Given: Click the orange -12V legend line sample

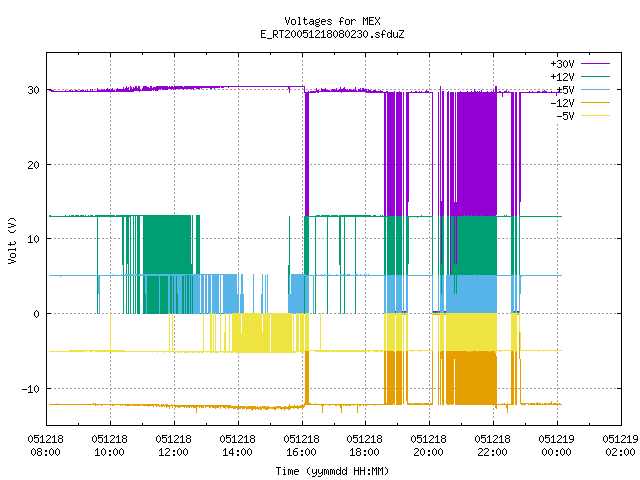Looking at the screenshot, I should [595, 102].
